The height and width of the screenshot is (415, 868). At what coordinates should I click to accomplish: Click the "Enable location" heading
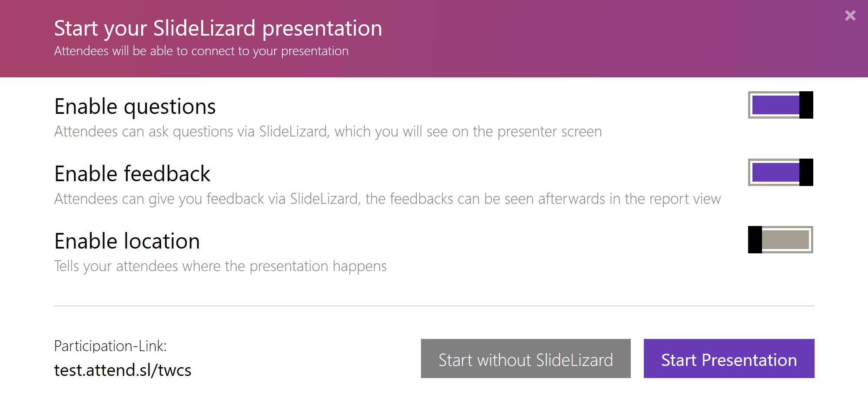coord(127,240)
